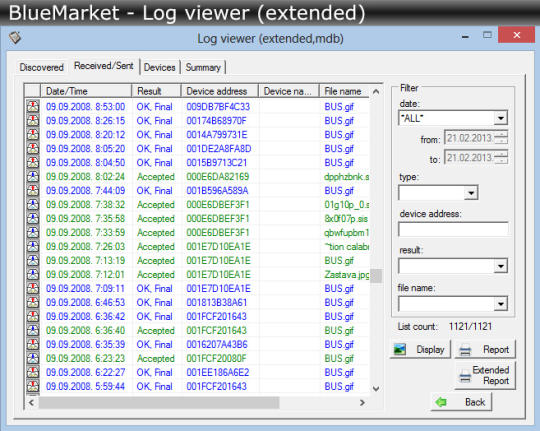Open the result filter dropdown
Viewport: 540px width, 431px height.
(x=501, y=266)
